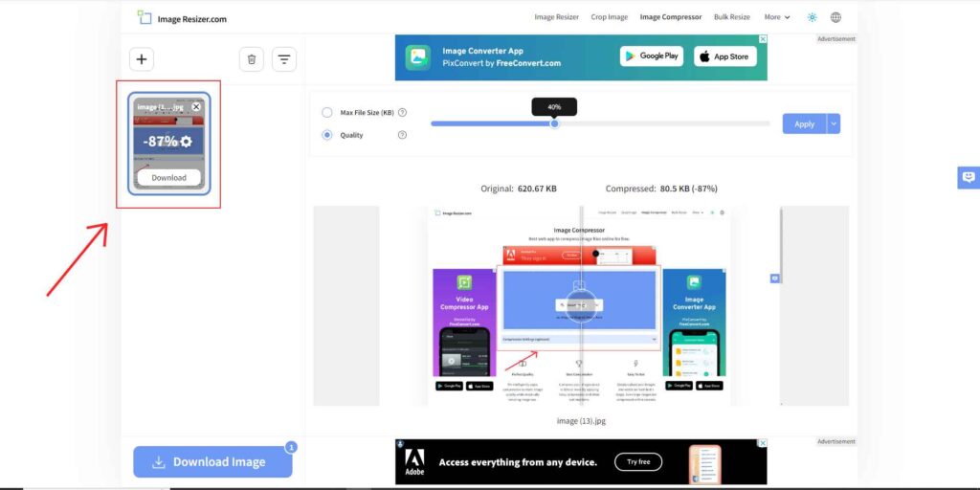Image resolution: width=980 pixels, height=490 pixels.
Task: Close the top advertisement banner
Action: 763,38
